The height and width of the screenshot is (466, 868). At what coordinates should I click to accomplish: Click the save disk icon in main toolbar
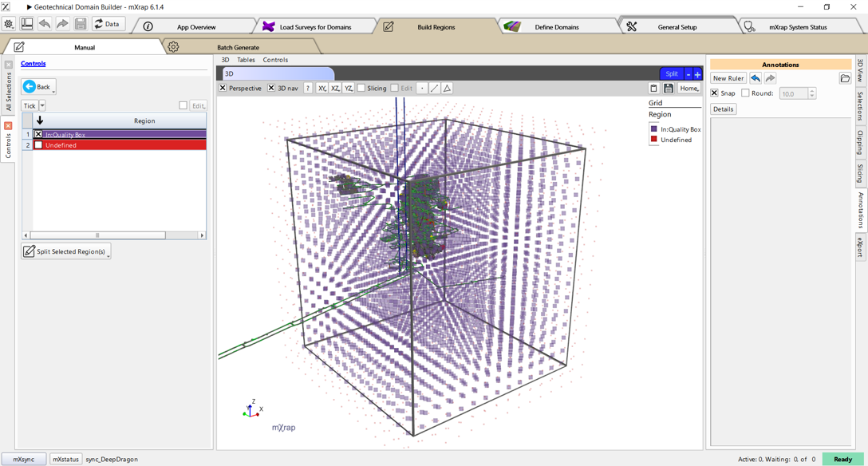81,24
